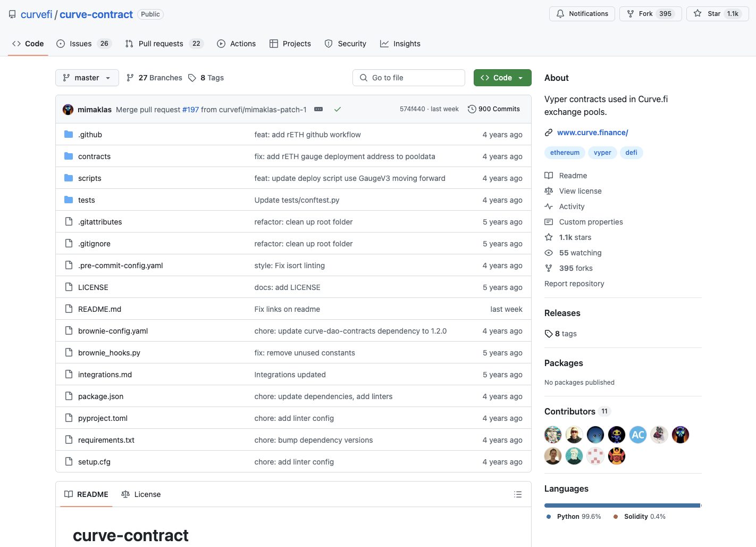Screen dimensions: 756x547
Task: Open the .pre-commit-config.yaml file
Action: 120,266
